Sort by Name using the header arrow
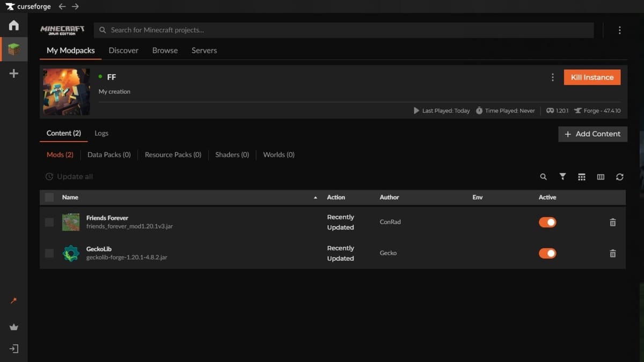 (315, 198)
